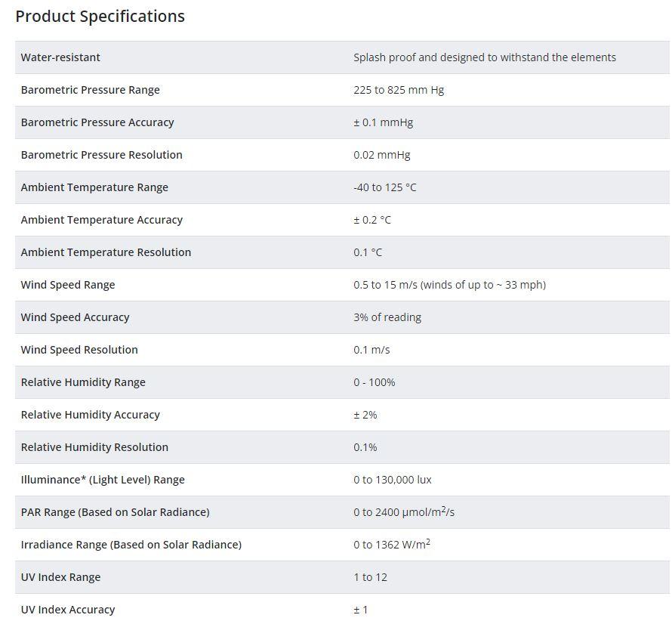Viewport: 672px width, 621px height.
Task: Click the Illuminance (Light Level) Range label
Action: click(103, 480)
